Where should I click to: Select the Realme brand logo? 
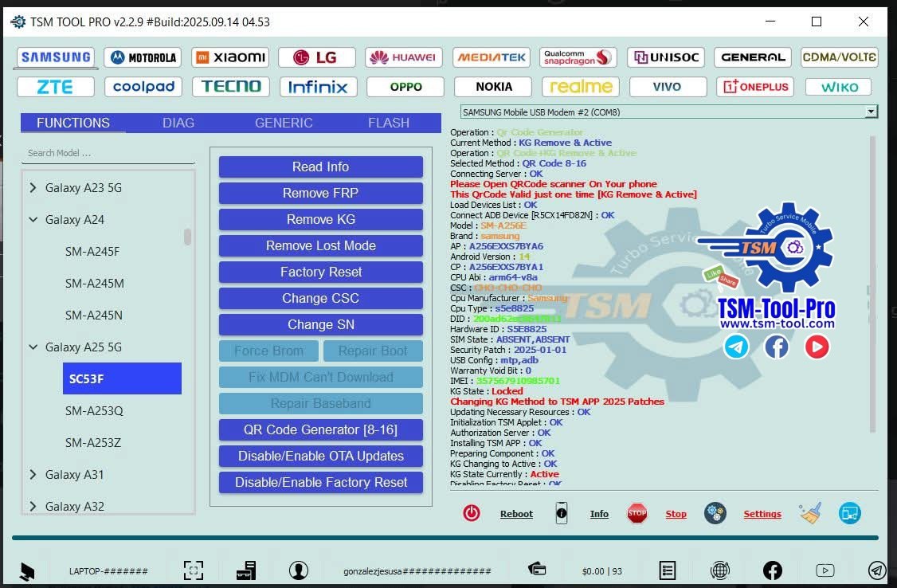click(x=581, y=87)
